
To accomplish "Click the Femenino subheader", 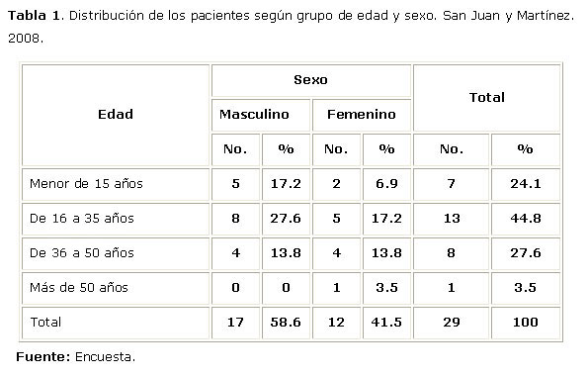I will tap(362, 115).
